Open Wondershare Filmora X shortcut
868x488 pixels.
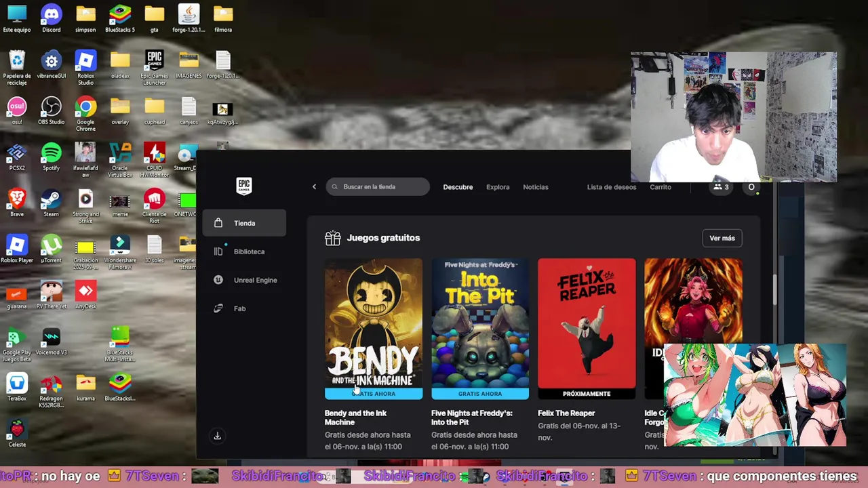click(119, 252)
